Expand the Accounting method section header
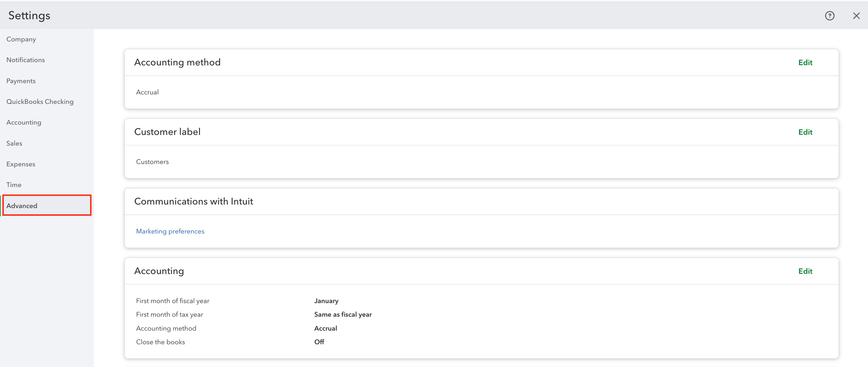This screenshot has width=868, height=367. coord(177,62)
